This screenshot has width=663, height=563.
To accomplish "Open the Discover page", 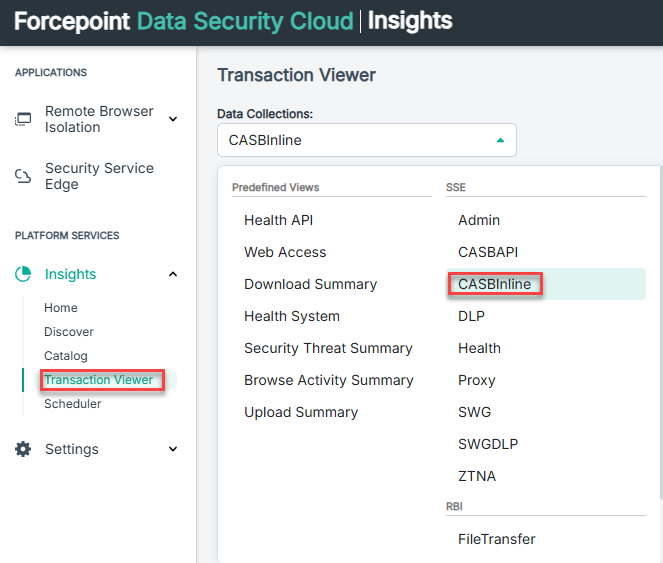I will coord(69,332).
